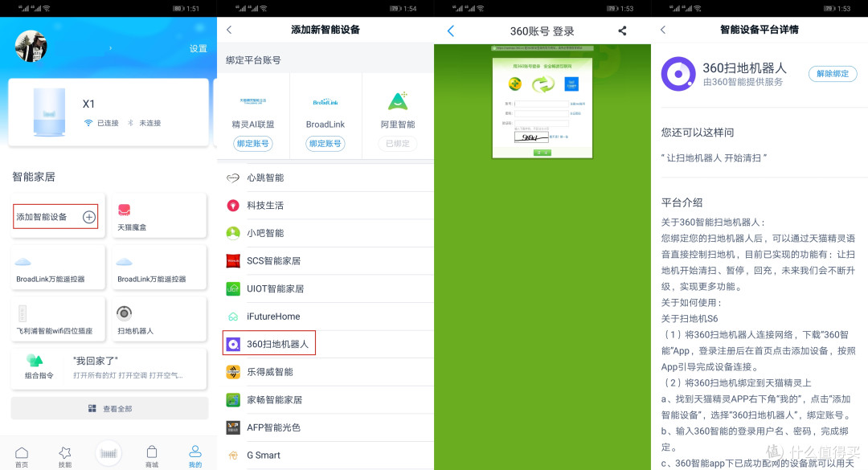Switch to the 首页 home tab
868x470 pixels.
point(22,456)
